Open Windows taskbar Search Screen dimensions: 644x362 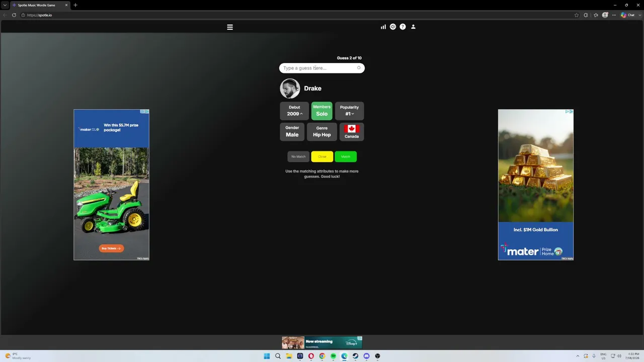278,356
